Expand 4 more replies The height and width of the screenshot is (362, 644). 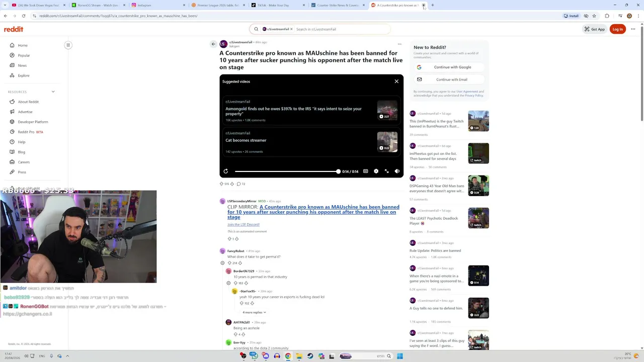coord(254,312)
